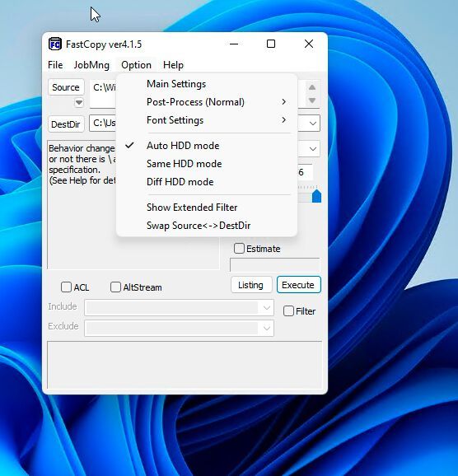Enable the ACL checkbox
Image resolution: width=458 pixels, height=476 pixels.
[x=66, y=287]
